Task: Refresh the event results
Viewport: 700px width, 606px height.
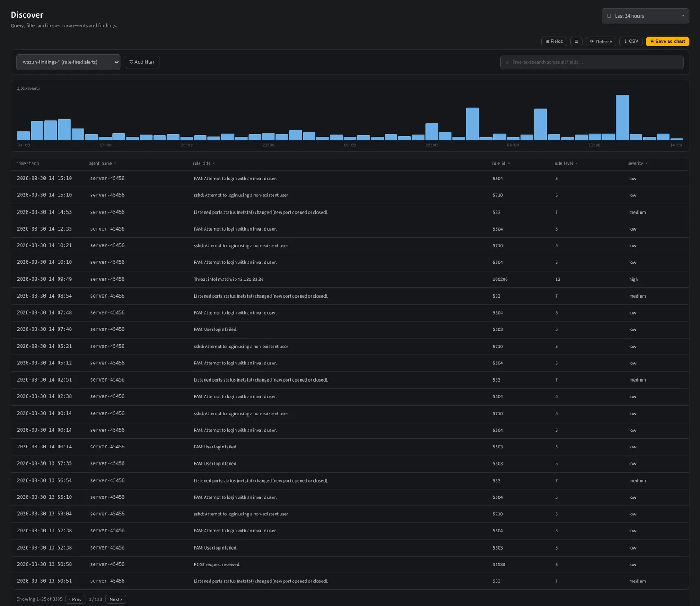Action: [601, 42]
